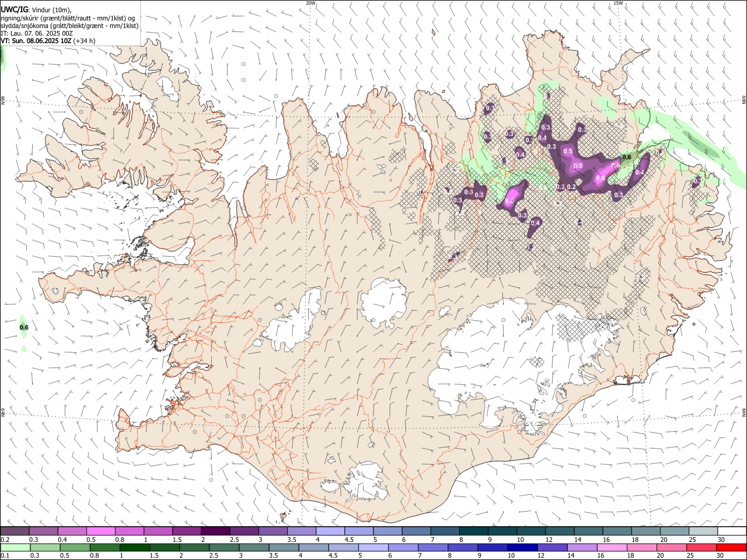Click the crimson 25 swatch in lower legend
The image size is (747, 560).
(700, 548)
